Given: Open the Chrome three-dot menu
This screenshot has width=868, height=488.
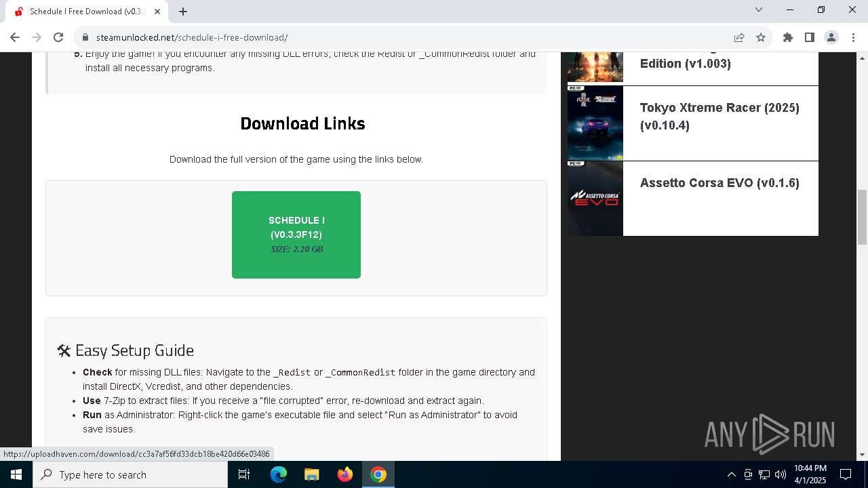Looking at the screenshot, I should 853,37.
